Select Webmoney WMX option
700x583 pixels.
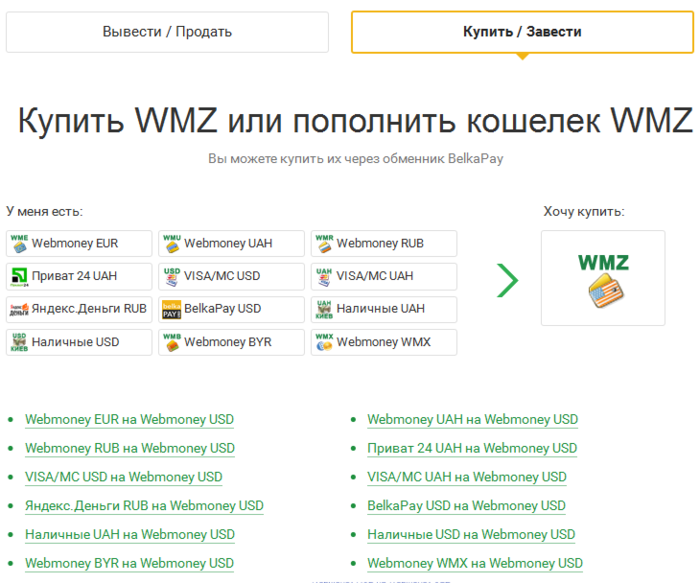[x=384, y=342]
